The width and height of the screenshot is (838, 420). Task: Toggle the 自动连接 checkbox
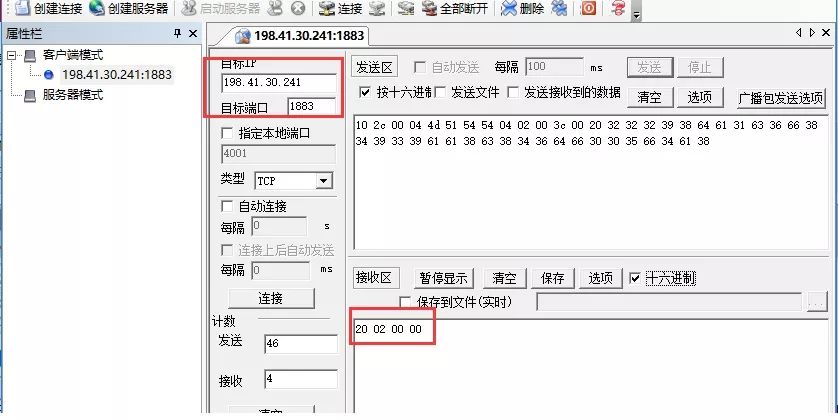[x=226, y=206]
